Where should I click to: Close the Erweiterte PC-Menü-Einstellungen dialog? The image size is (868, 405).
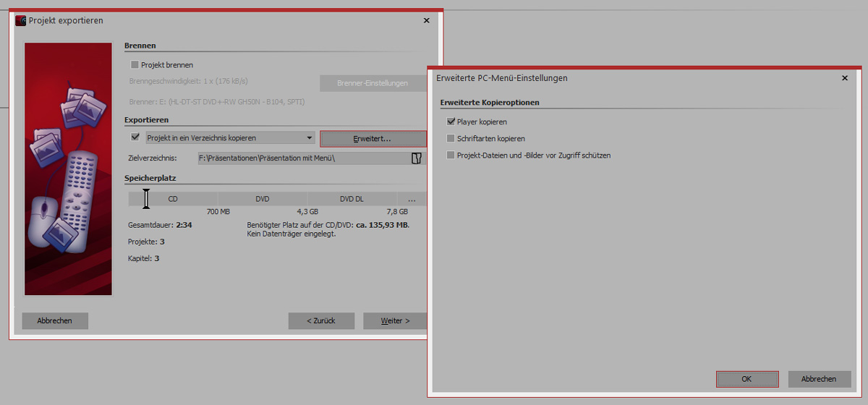(x=845, y=77)
